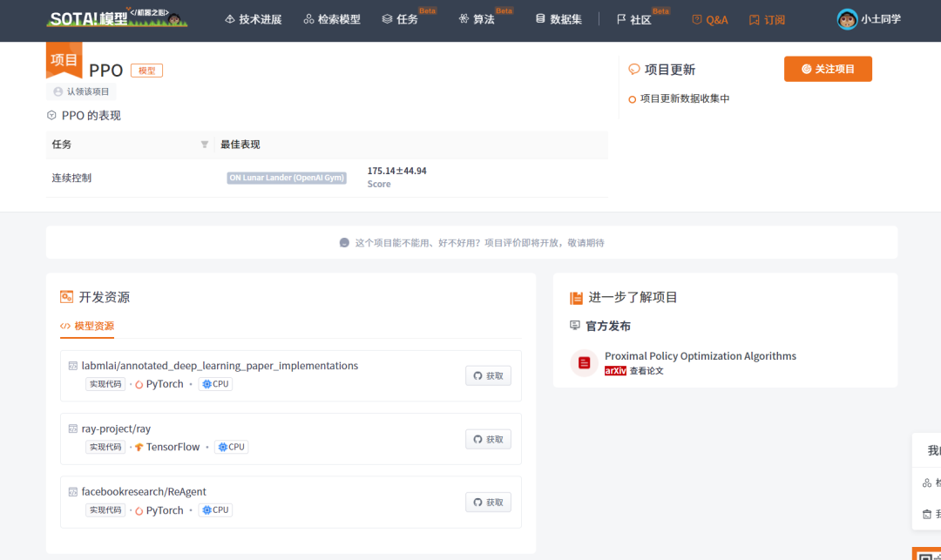Go to the Q&A section
The image size is (941, 560).
710,20
